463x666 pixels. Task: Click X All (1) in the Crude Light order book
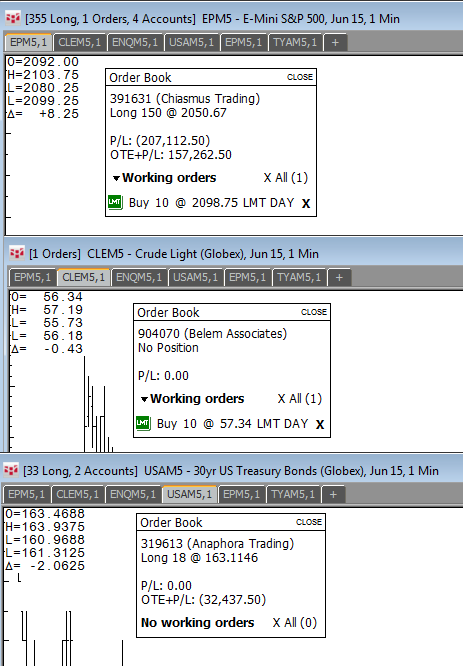[x=300, y=398]
